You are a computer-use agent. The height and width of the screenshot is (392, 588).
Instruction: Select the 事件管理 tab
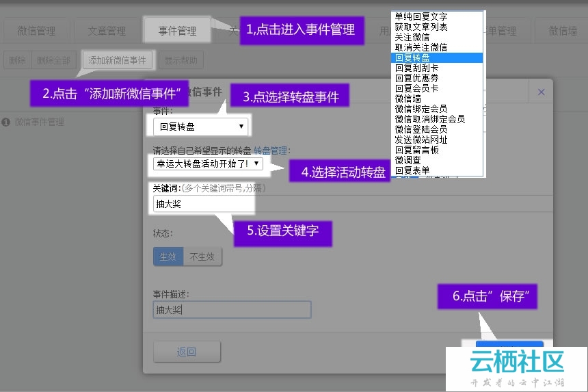click(177, 31)
